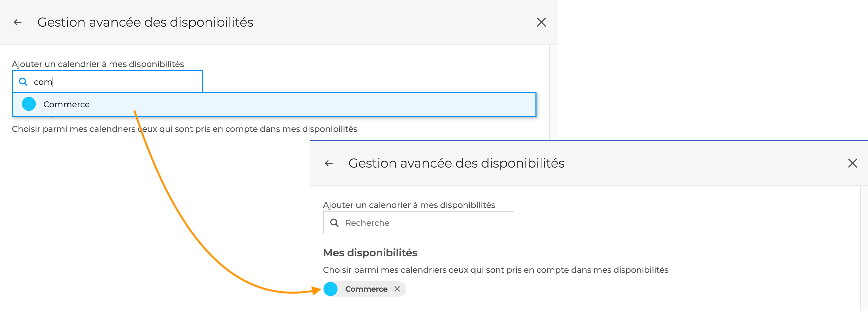Go back using the upper dialog's arrow

[x=18, y=22]
